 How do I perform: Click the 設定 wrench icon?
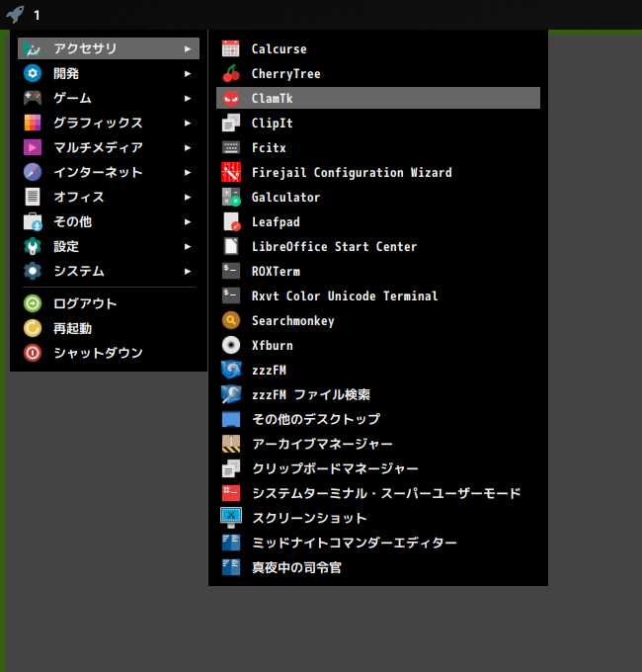click(33, 246)
